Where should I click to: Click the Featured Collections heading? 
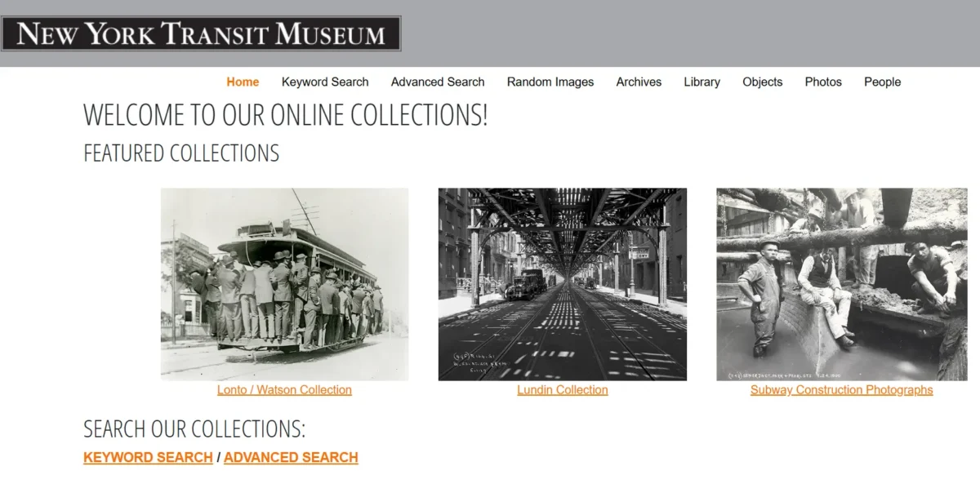coord(180,153)
